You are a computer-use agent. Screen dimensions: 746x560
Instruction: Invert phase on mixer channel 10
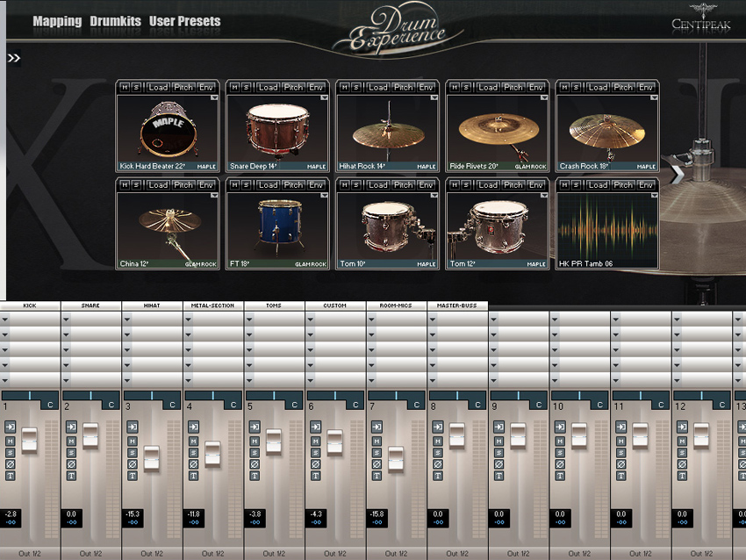[x=560, y=464]
